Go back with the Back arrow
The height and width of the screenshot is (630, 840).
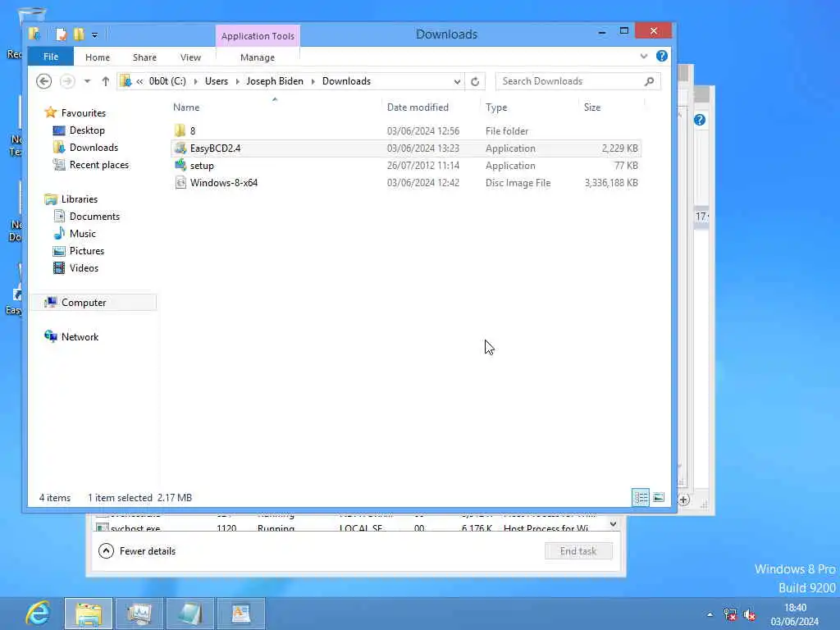44,81
